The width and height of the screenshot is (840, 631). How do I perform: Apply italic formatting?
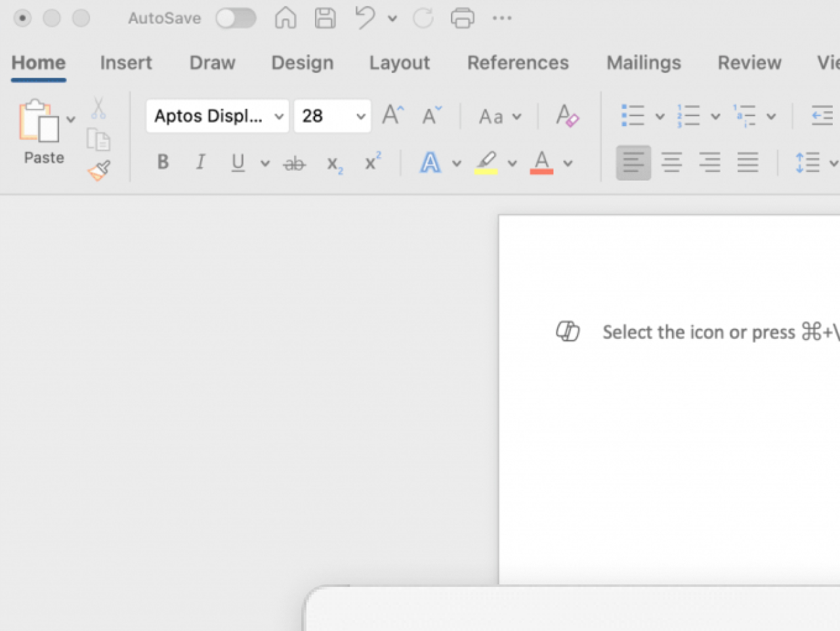[x=200, y=162]
